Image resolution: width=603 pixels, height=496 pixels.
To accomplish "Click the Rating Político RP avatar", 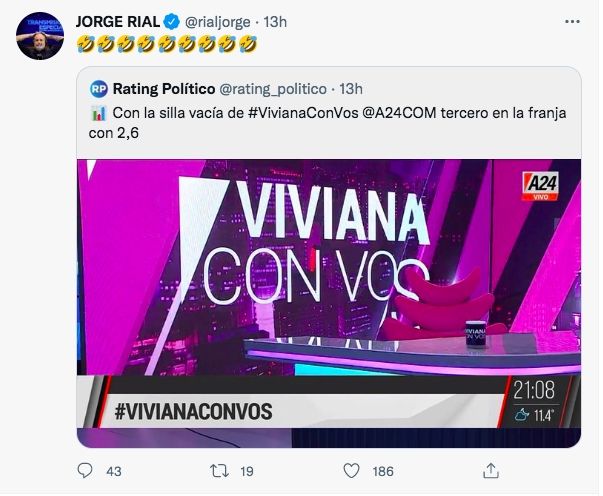I will [99, 89].
